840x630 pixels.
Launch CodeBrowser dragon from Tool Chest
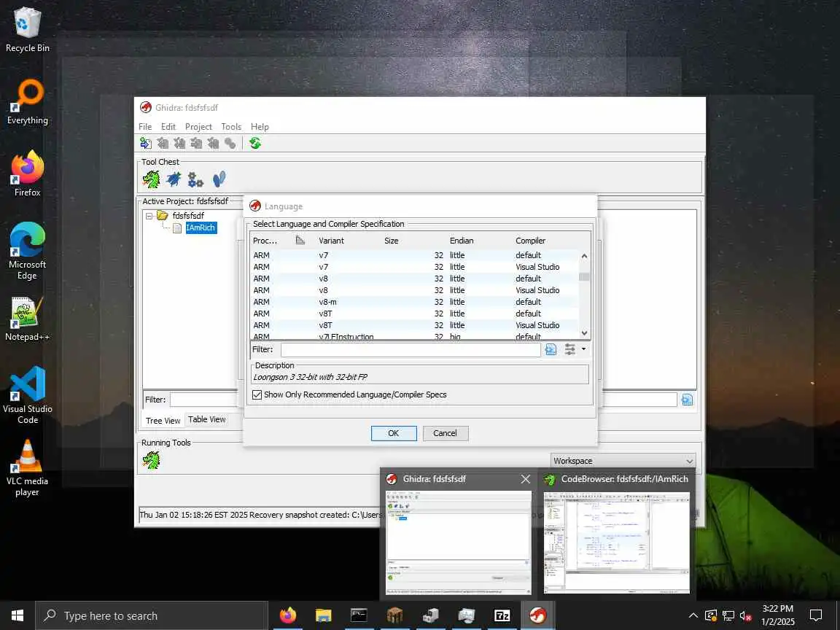click(151, 179)
